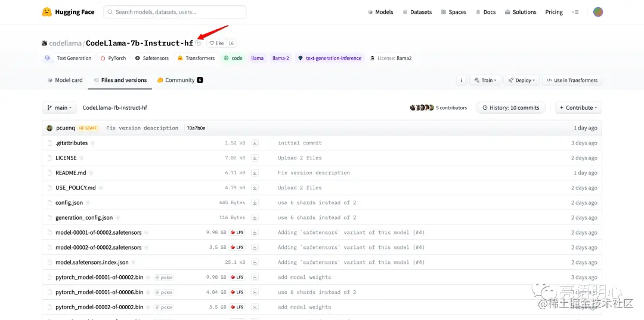
Task: Open the 'Fix version description' commit message
Action: click(142, 128)
